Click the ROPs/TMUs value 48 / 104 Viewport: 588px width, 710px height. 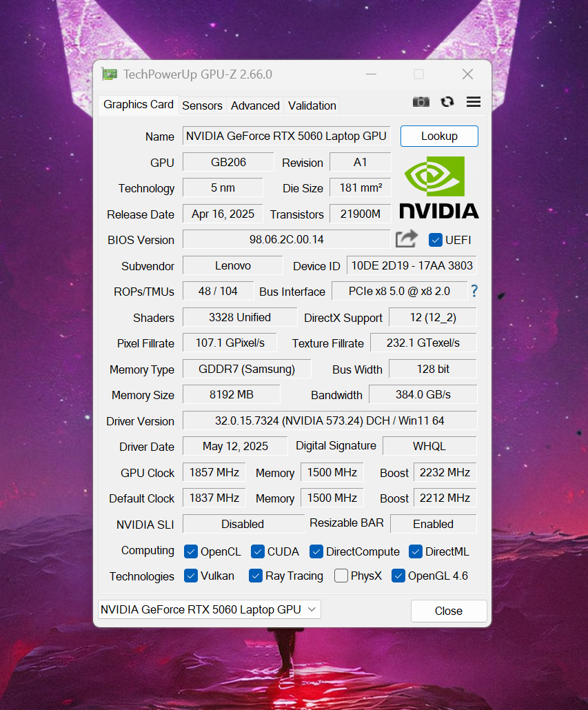click(x=218, y=291)
